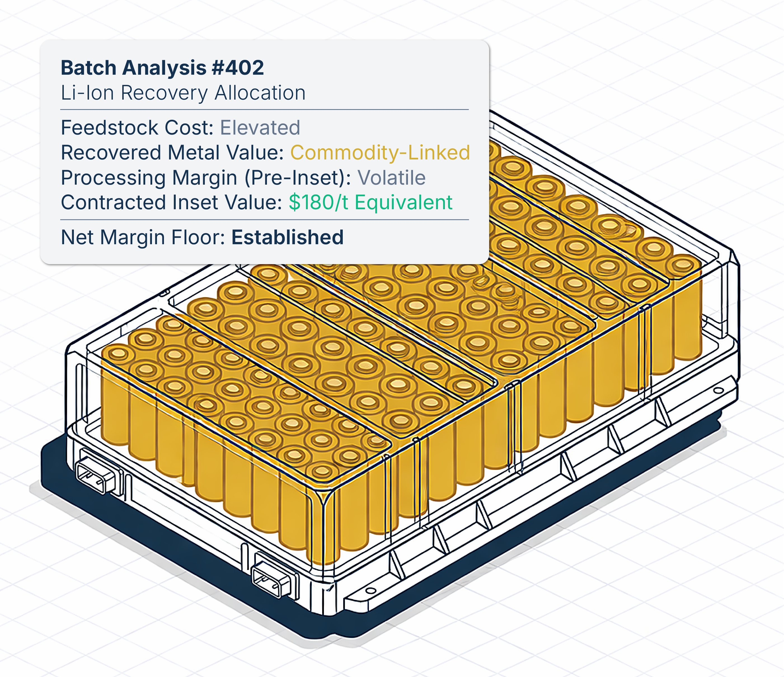
Task: Click the Batch Analysis #402 heading
Action: coord(162,68)
